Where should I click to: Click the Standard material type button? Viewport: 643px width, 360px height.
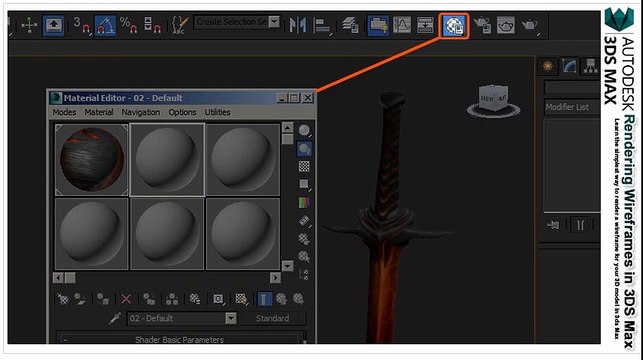[x=272, y=319]
